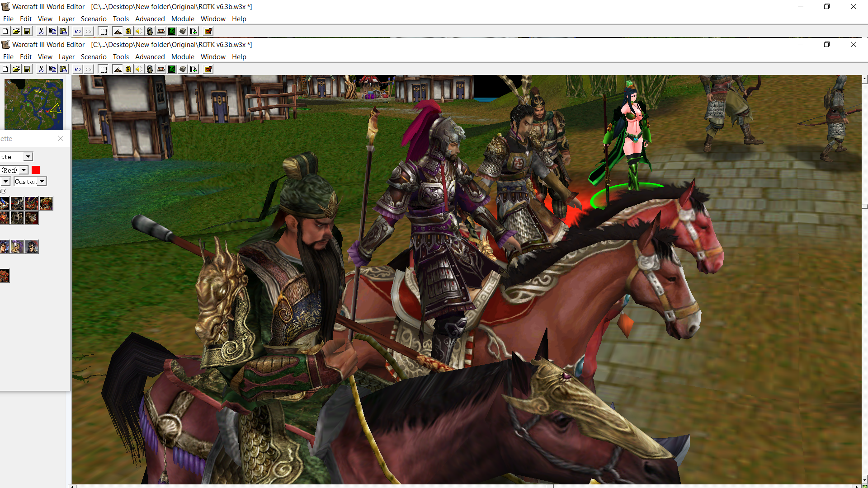868x488 pixels.
Task: Open Help menu in front window
Action: point(239,57)
